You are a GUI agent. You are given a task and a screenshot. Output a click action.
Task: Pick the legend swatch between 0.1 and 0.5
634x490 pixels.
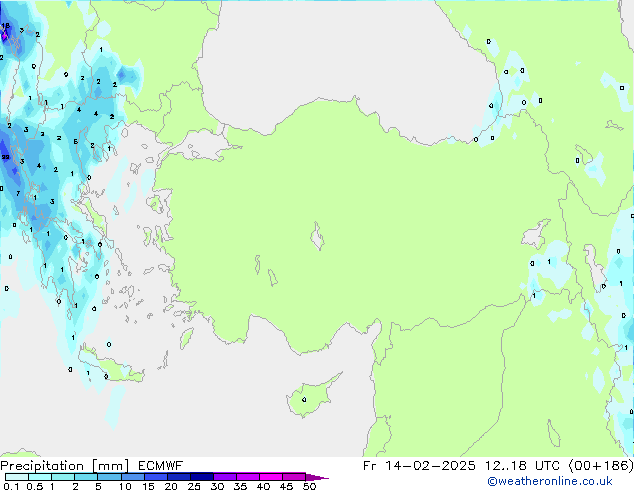17,477
